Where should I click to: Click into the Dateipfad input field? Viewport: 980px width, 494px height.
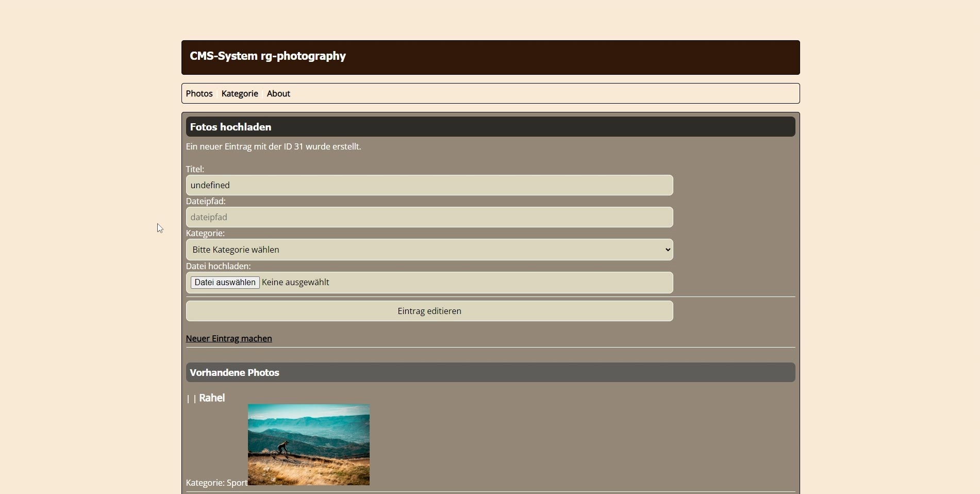(429, 217)
